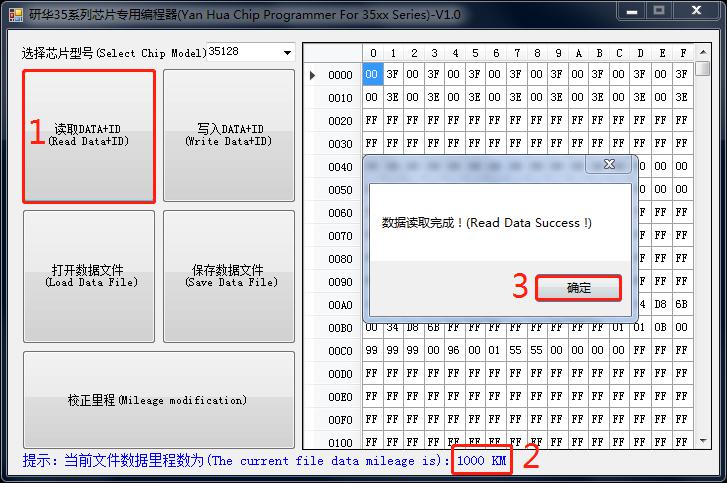This screenshot has width=727, height=483.
Task: Click column header F
Action: [683, 53]
